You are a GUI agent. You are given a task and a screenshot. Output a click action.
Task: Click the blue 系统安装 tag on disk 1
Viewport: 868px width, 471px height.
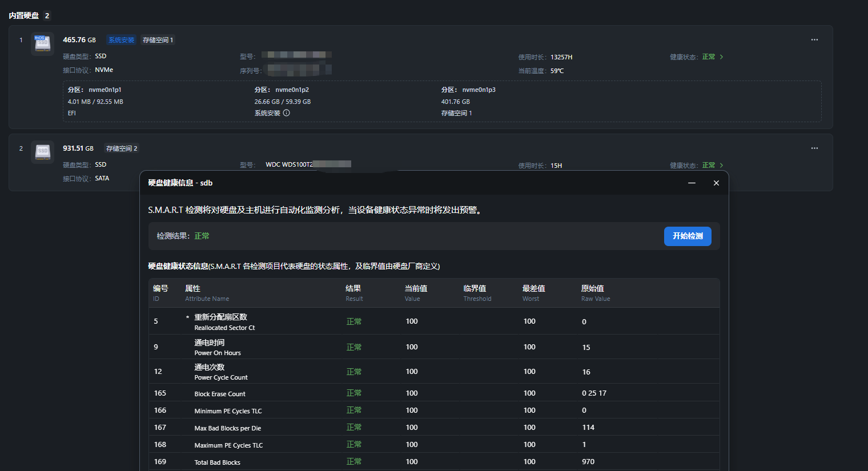tap(121, 40)
